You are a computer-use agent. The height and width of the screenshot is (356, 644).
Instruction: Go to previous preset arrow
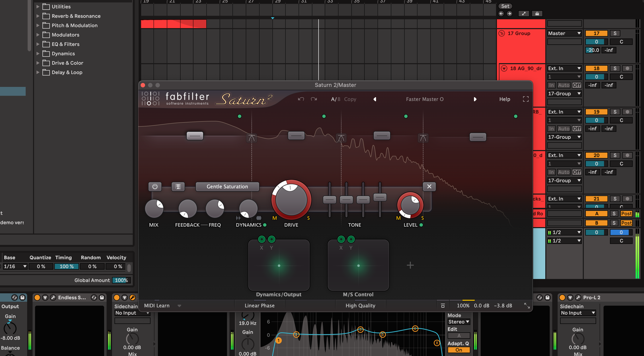(375, 99)
